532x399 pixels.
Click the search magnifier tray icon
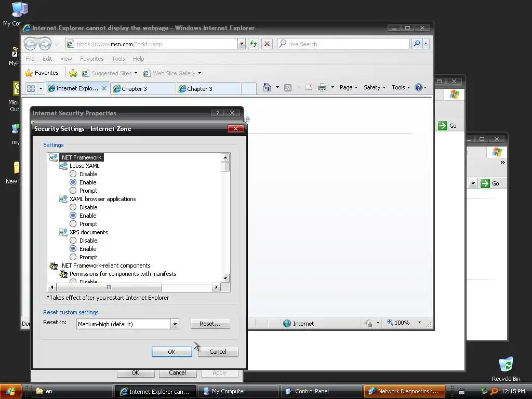495,391
